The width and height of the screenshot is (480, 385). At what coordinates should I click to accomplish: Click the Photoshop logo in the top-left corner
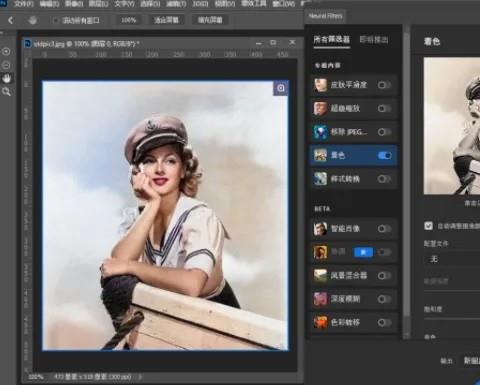(3, 3)
